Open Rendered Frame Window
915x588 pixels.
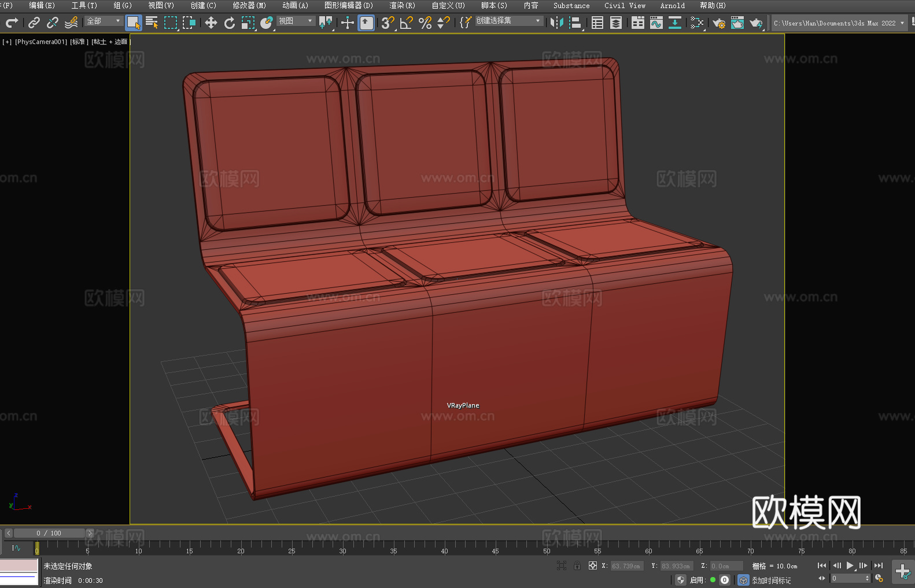click(x=737, y=23)
